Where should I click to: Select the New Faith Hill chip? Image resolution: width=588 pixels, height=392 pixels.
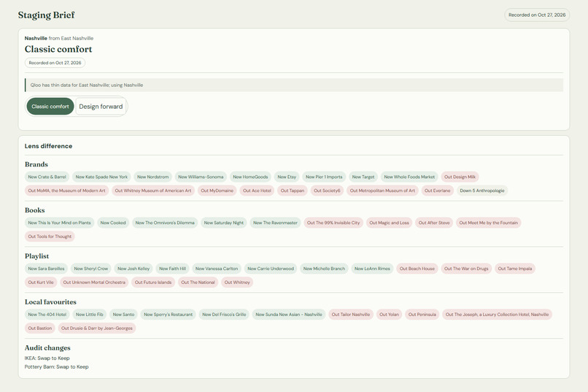click(172, 269)
